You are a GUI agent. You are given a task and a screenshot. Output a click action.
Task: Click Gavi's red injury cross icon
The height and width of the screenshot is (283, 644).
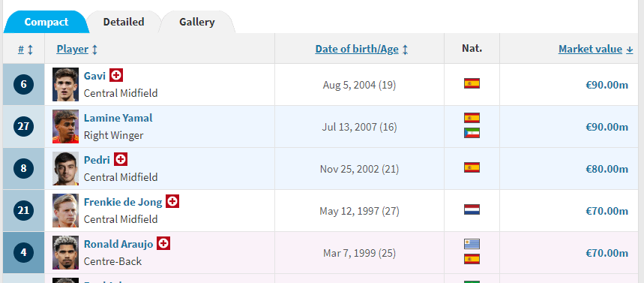point(116,75)
